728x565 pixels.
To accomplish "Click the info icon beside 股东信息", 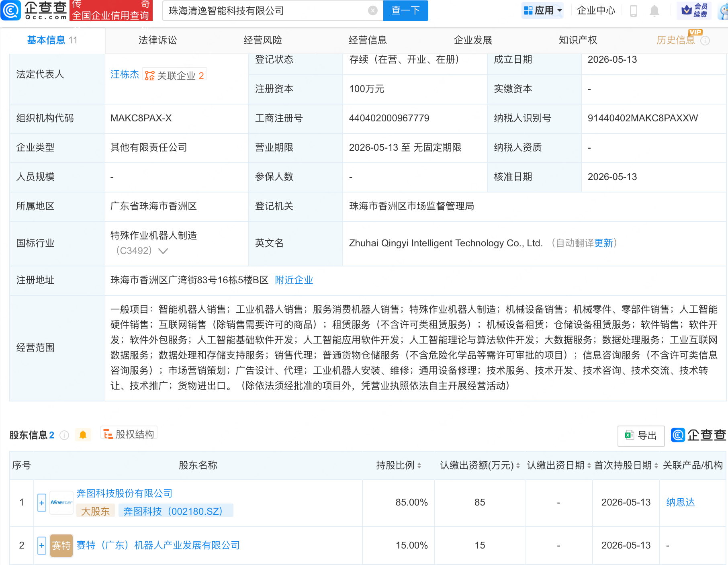I will click(64, 435).
